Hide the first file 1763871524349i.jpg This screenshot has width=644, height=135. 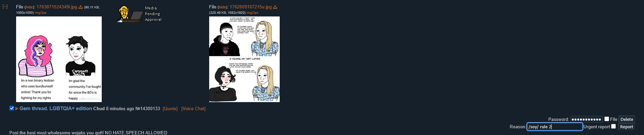(29, 7)
